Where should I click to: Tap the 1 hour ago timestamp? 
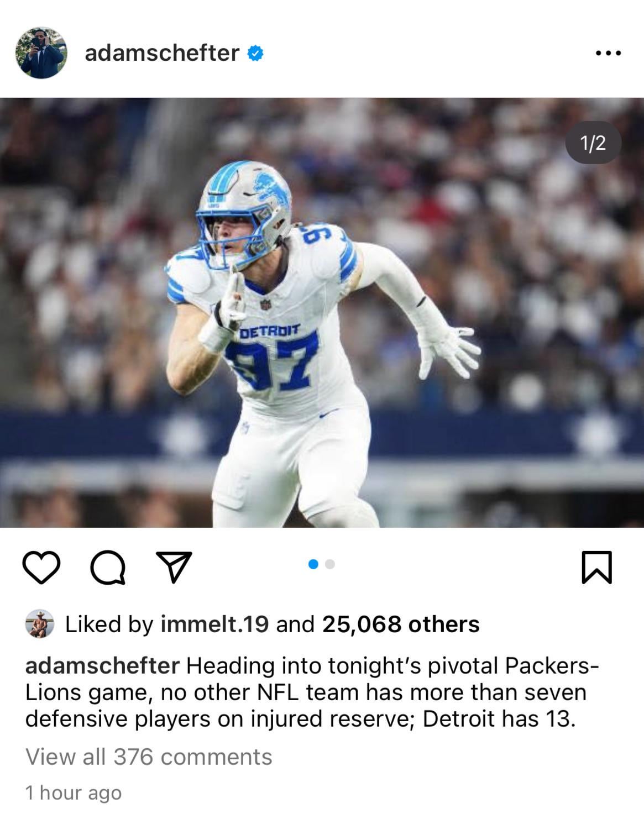(x=74, y=793)
